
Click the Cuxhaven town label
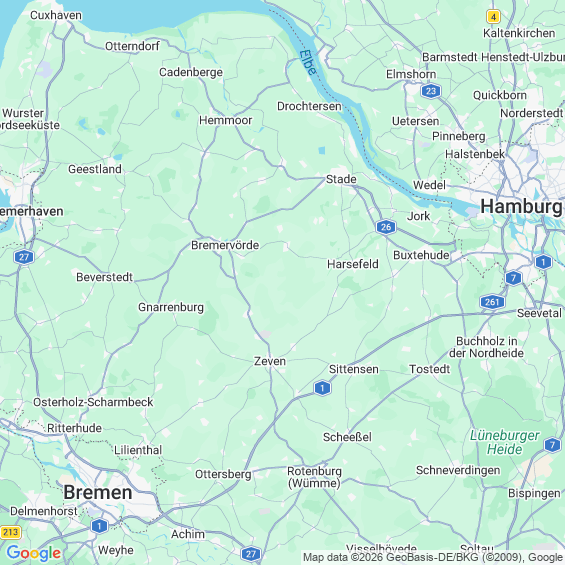[56, 15]
